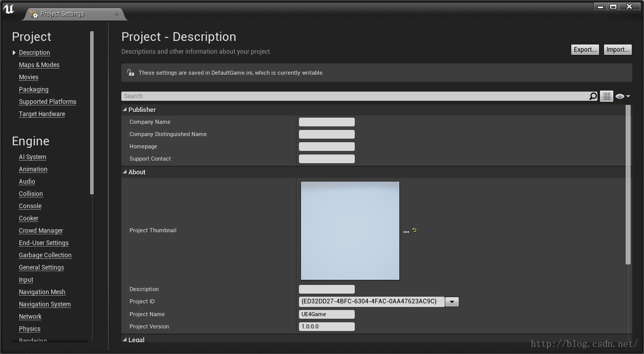Click the Project Version field 1.0.0.0
Image resolution: width=644 pixels, height=354 pixels.
click(x=327, y=326)
